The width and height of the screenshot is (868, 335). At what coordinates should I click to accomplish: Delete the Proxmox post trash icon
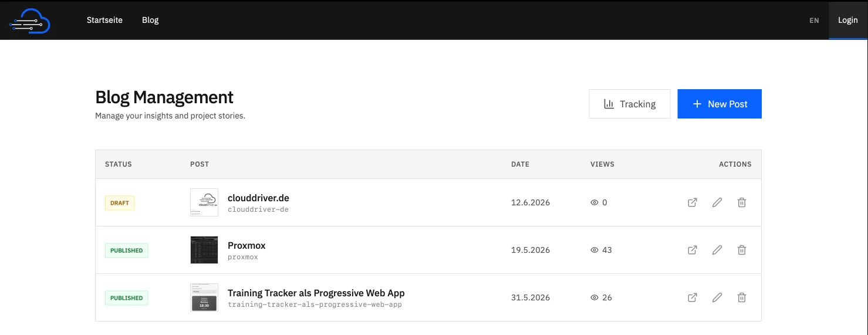[742, 250]
